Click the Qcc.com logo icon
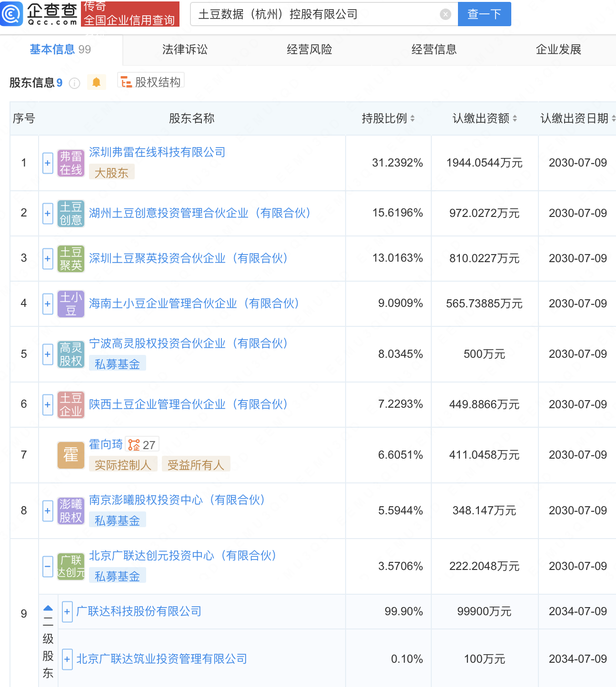The width and height of the screenshot is (616, 687). 11,13
